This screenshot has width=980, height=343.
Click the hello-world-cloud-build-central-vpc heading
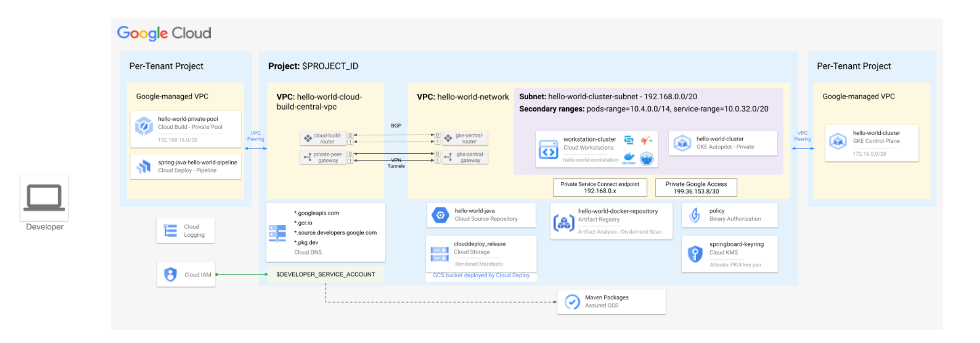(x=319, y=102)
